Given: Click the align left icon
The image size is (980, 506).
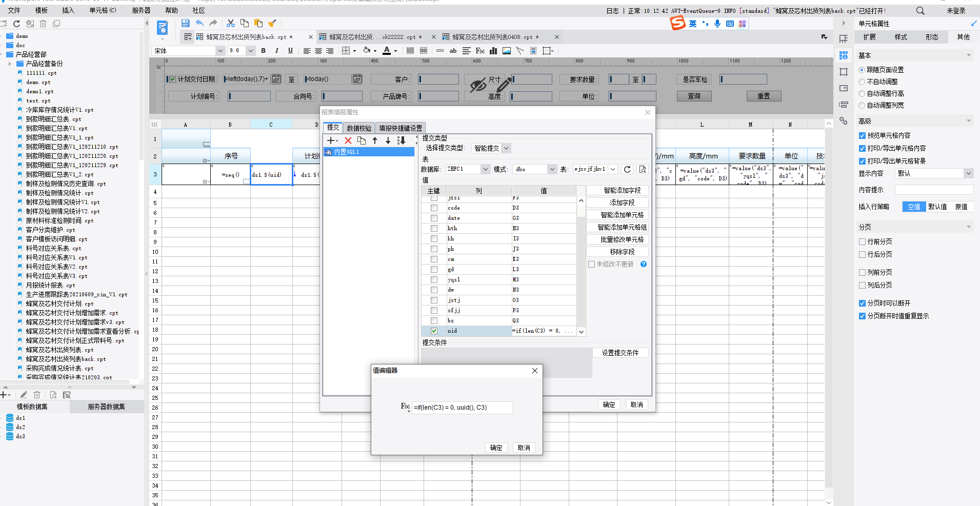Looking at the screenshot, I should 307,51.
